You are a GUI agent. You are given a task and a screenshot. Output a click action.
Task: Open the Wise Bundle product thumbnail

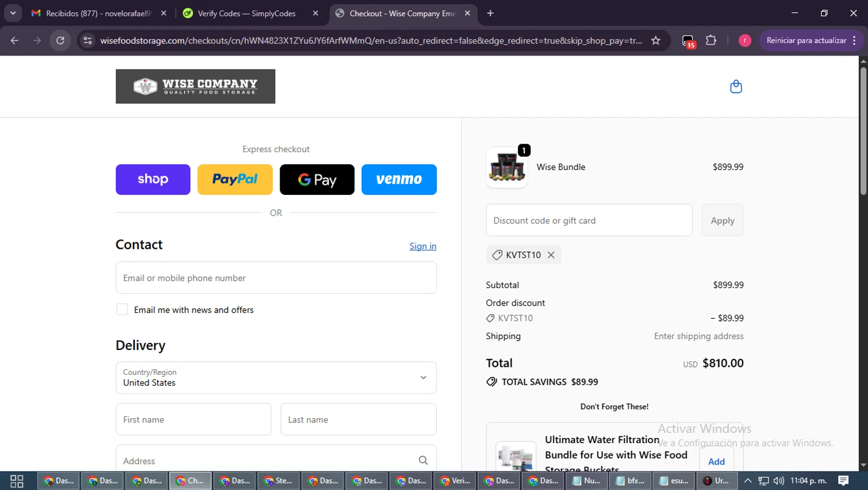[x=507, y=167]
